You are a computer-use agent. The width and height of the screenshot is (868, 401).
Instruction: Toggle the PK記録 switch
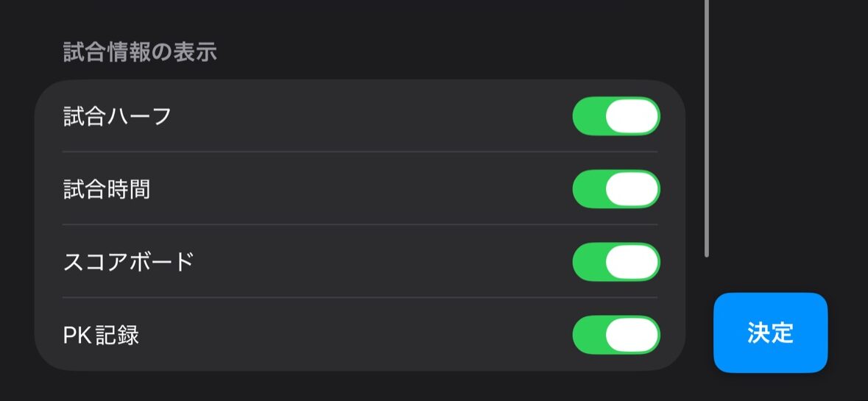coord(616,335)
